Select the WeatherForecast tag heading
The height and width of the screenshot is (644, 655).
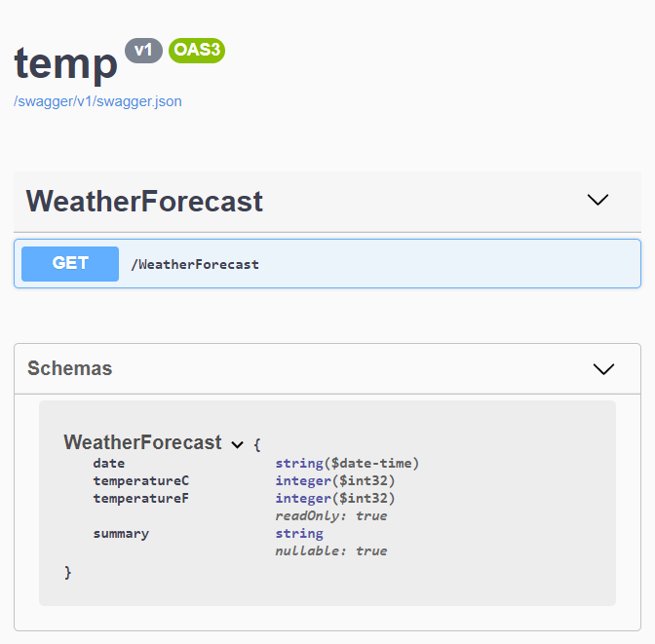pyautogui.click(x=144, y=201)
